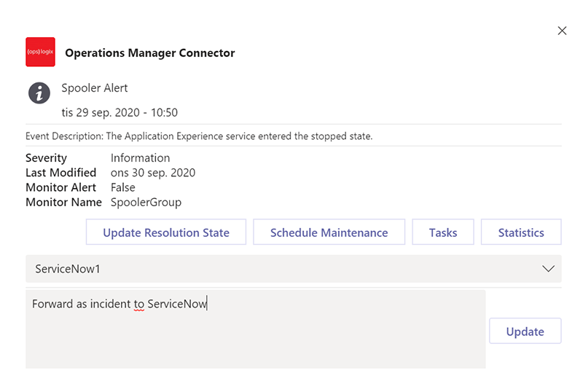Click the Monitor Name label
Screen dimensions: 583x392
[63, 203]
